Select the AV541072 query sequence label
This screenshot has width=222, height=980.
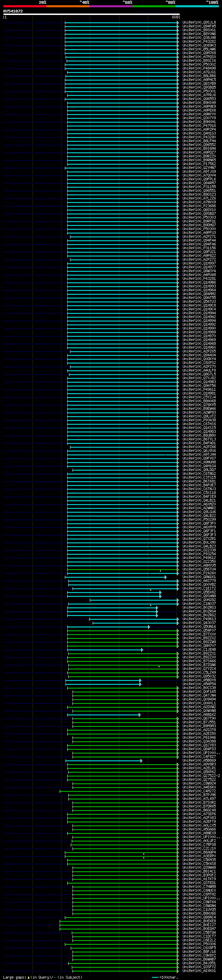(x=13, y=11)
